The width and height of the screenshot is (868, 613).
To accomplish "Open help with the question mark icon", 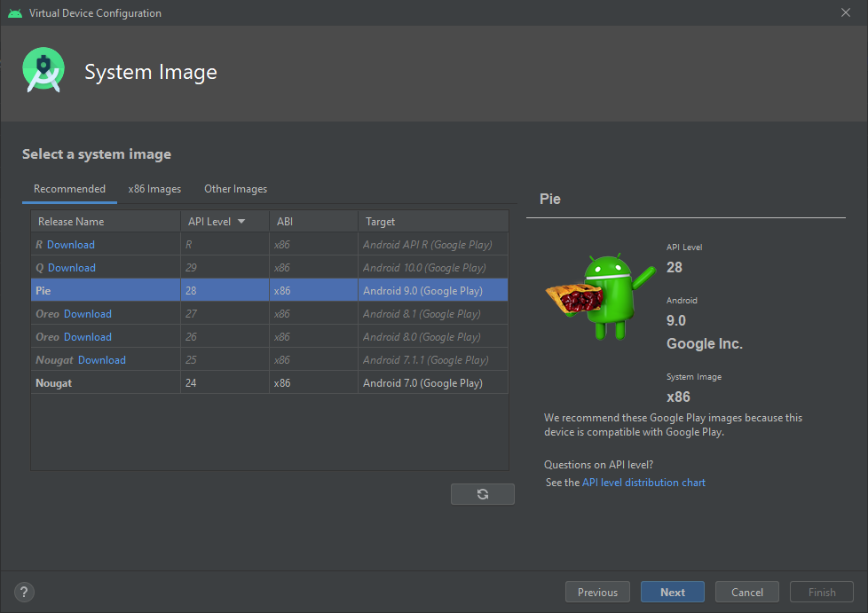I will pyautogui.click(x=24, y=592).
